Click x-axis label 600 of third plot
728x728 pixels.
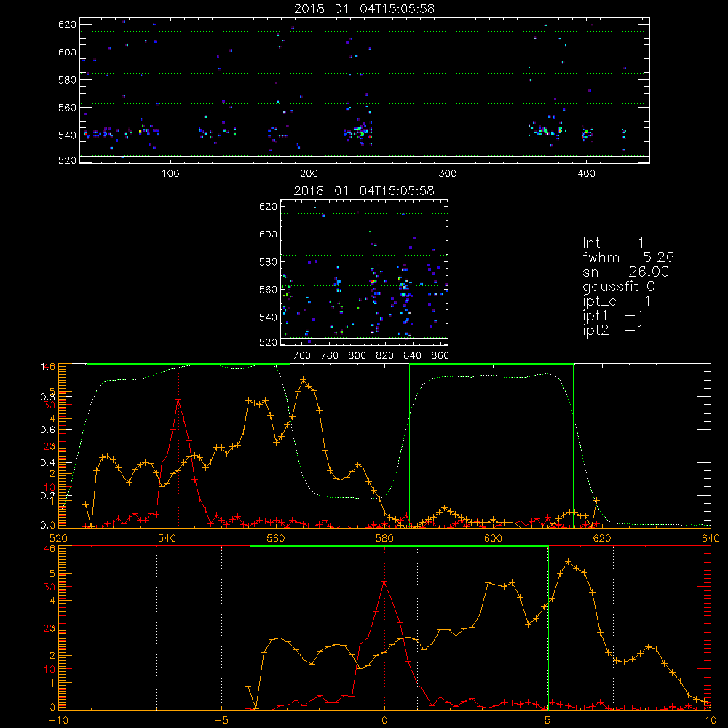[493, 538]
